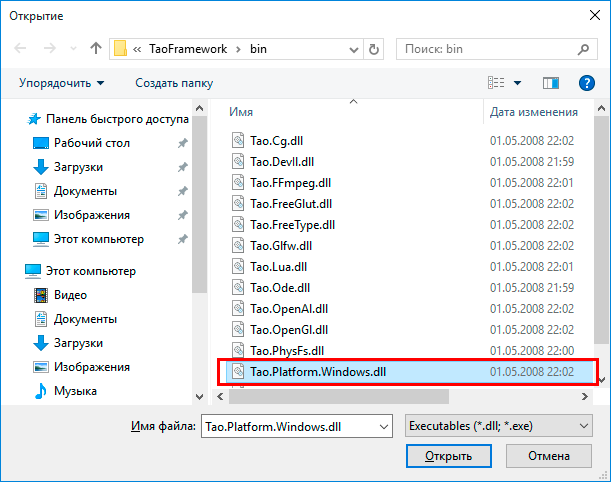Open the Упорядочить menu
The image size is (611, 482).
coord(61,83)
